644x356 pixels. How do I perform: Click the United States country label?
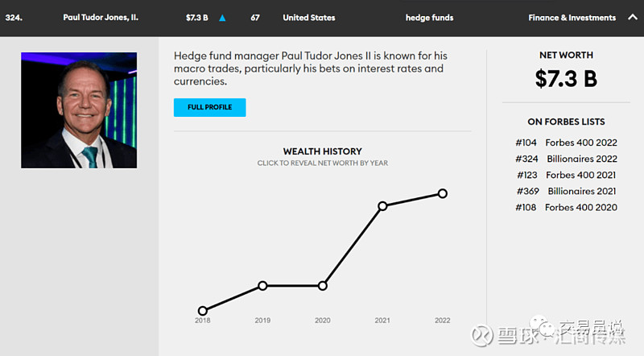309,18
